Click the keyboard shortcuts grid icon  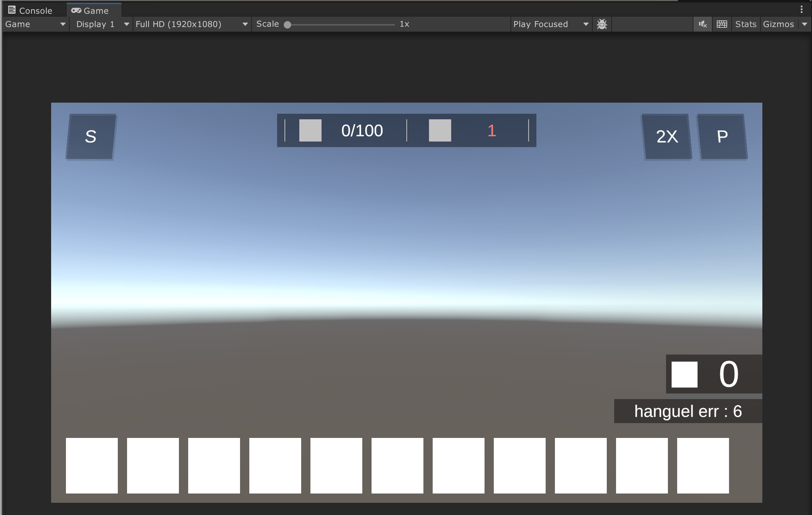click(x=722, y=24)
